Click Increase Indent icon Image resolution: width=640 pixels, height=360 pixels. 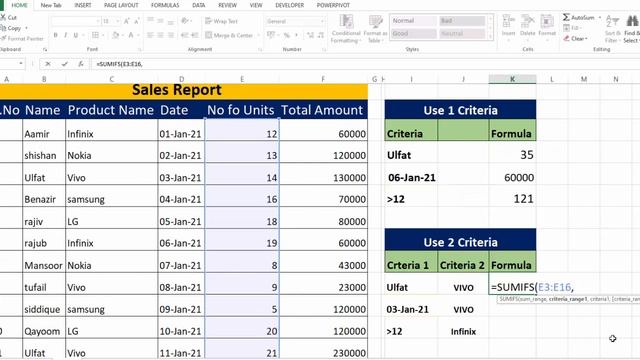coord(195,35)
